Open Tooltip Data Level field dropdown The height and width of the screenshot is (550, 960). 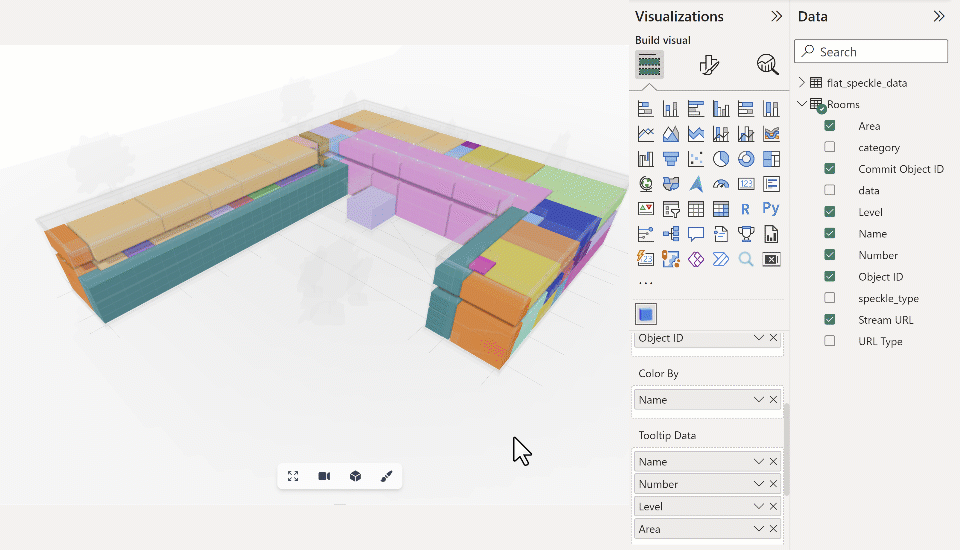coord(759,507)
